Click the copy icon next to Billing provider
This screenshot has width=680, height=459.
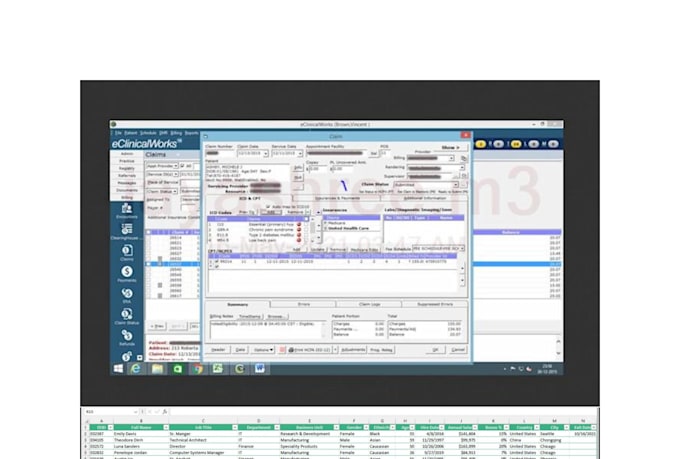click(464, 158)
